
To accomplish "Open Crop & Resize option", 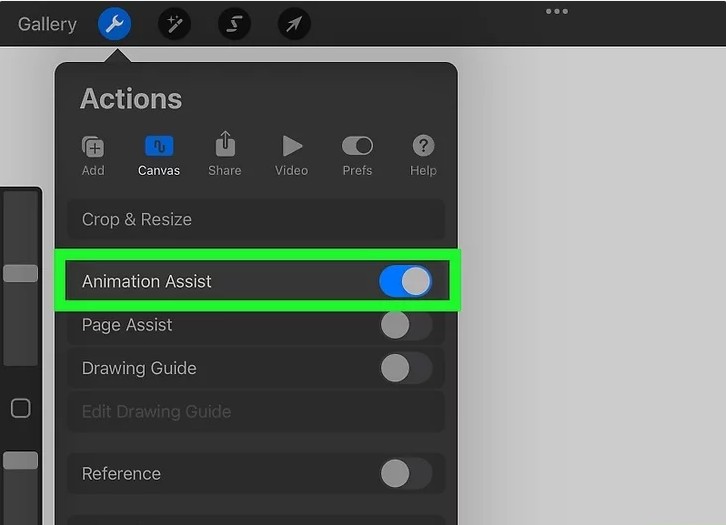I will 256,219.
